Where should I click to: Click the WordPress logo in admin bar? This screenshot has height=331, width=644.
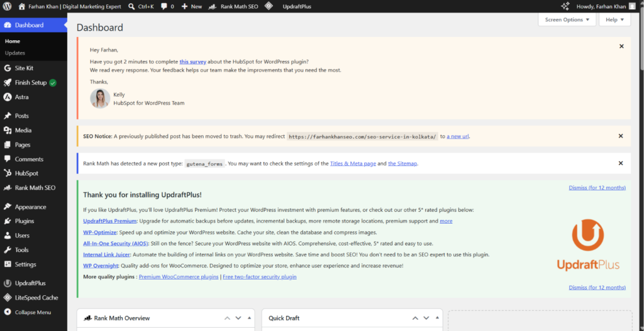click(x=7, y=6)
